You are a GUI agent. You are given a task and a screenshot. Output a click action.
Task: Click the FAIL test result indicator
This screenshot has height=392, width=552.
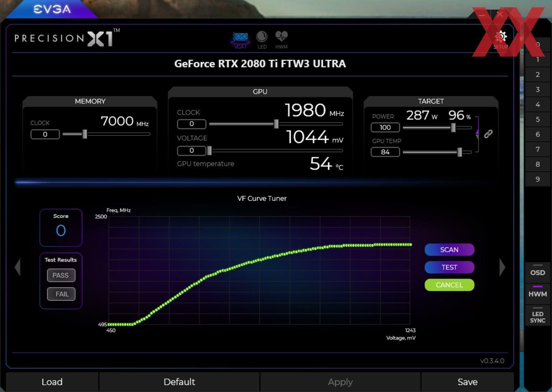pos(61,294)
